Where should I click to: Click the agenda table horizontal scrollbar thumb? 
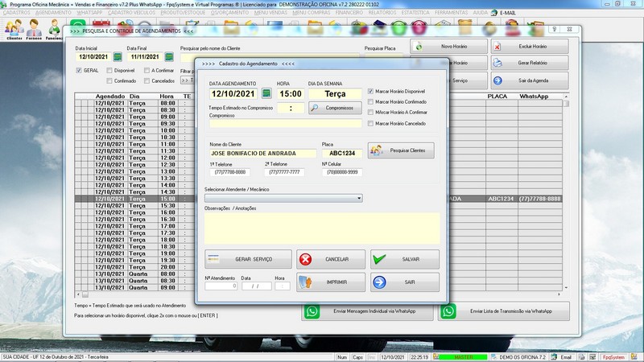[85, 294]
